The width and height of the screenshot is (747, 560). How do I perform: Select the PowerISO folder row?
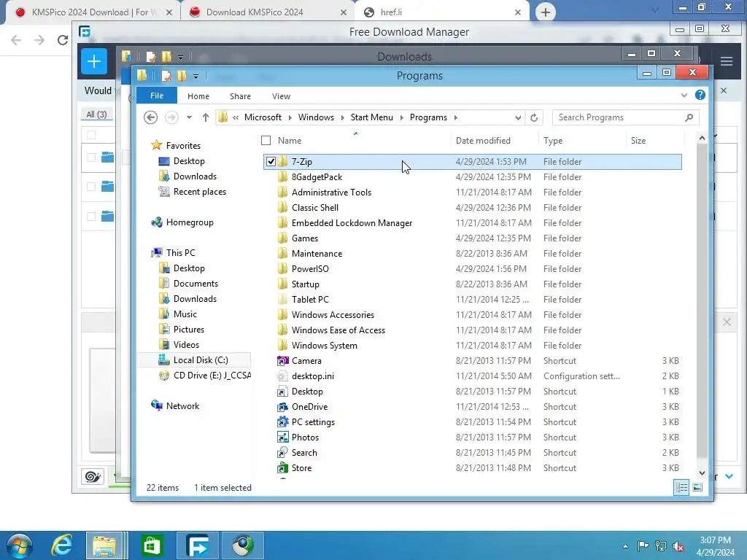(x=472, y=268)
